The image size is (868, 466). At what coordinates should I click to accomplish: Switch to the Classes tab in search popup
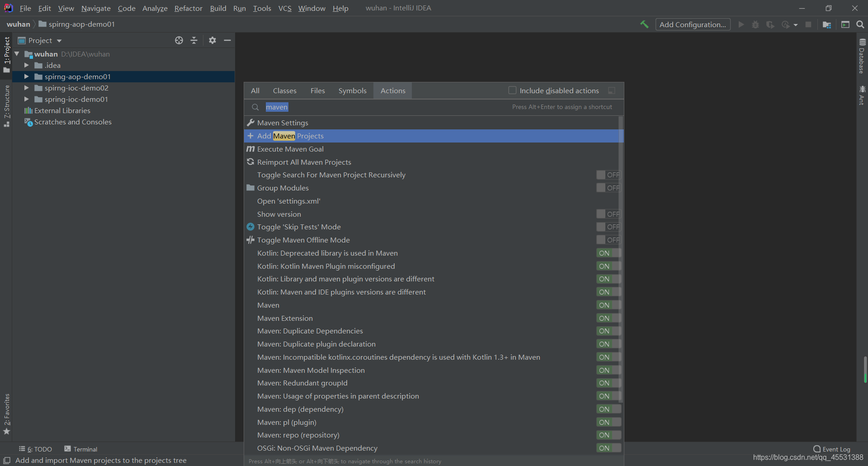(285, 90)
